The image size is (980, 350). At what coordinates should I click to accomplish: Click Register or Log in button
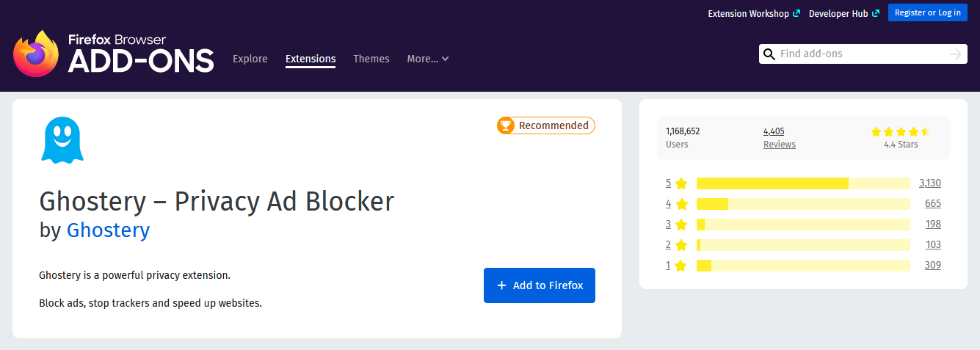(927, 12)
